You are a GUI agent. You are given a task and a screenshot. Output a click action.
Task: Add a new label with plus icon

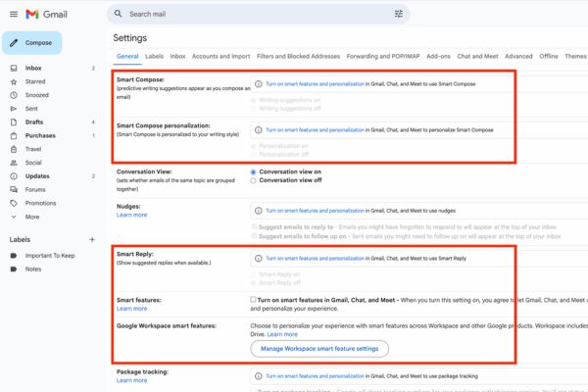click(92, 239)
